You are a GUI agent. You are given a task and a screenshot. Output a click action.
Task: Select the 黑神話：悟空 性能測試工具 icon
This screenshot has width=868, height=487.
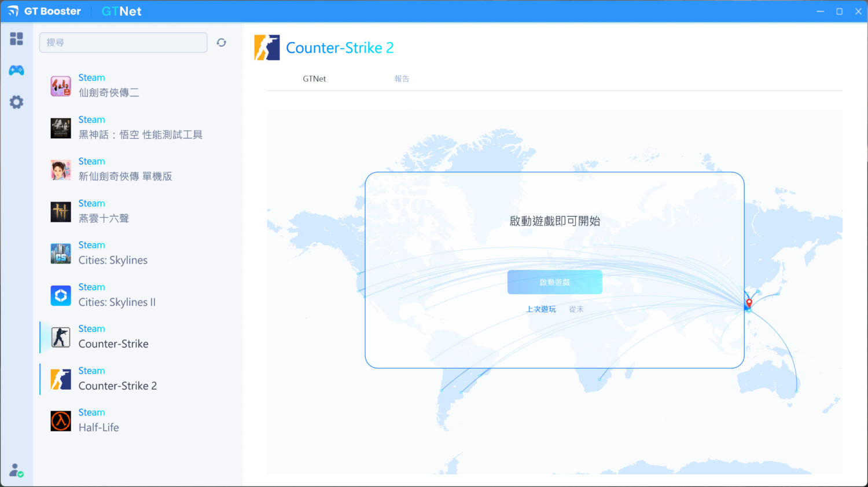[61, 128]
